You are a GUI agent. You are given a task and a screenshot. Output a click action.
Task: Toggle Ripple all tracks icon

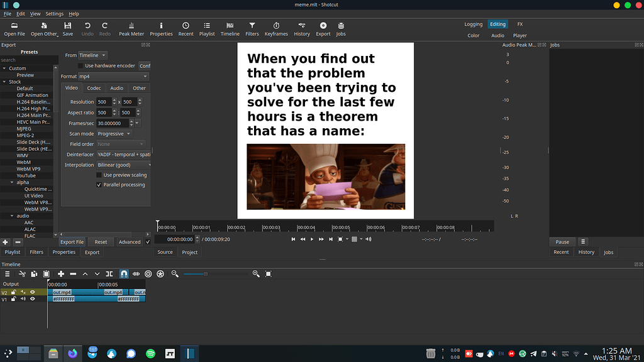tap(160, 274)
